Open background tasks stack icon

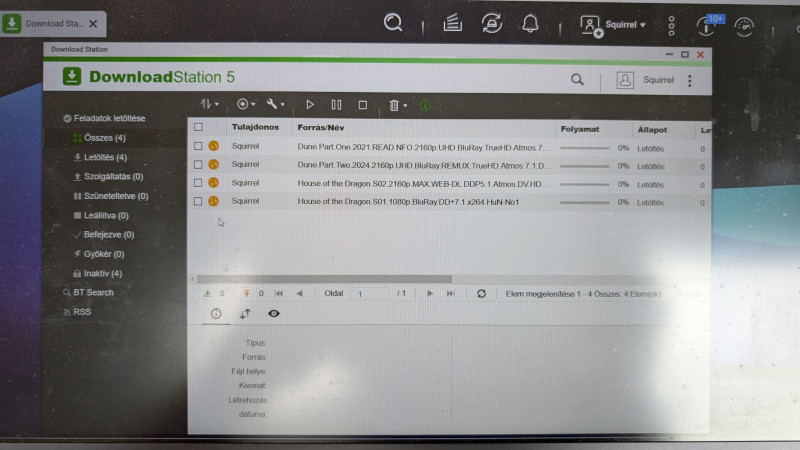pyautogui.click(x=453, y=23)
